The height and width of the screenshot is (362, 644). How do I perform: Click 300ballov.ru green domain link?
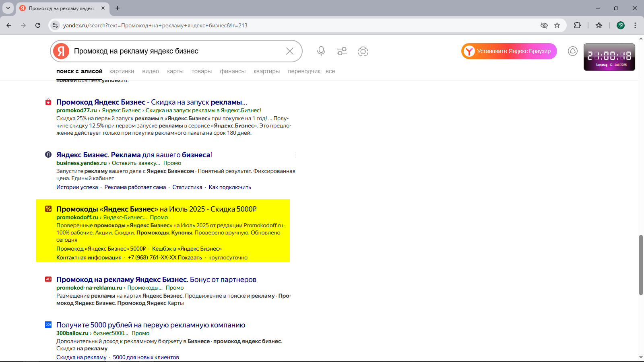click(x=72, y=333)
